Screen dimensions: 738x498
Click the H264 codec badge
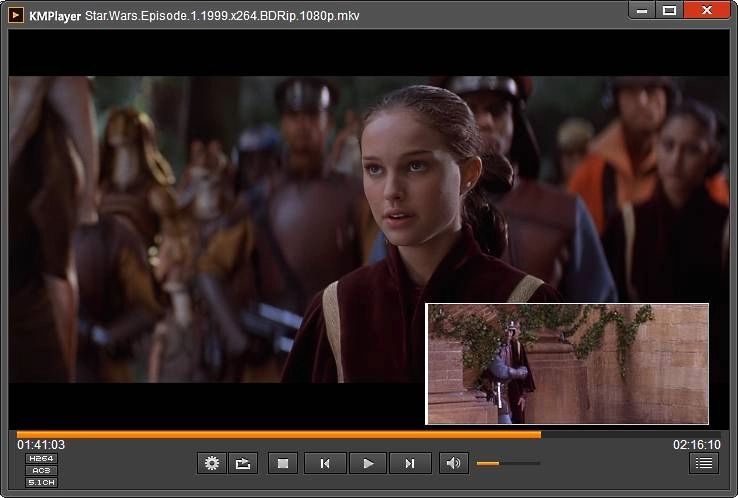(x=41, y=458)
